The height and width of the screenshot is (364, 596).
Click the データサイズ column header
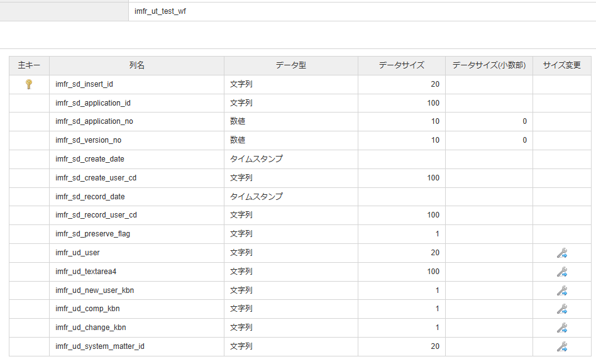click(x=401, y=65)
